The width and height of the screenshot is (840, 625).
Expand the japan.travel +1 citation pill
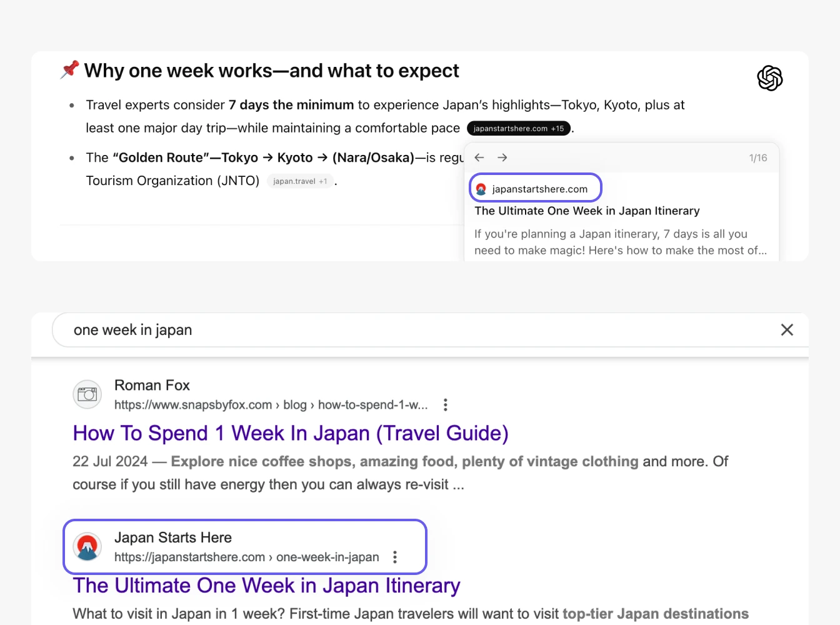click(x=301, y=181)
